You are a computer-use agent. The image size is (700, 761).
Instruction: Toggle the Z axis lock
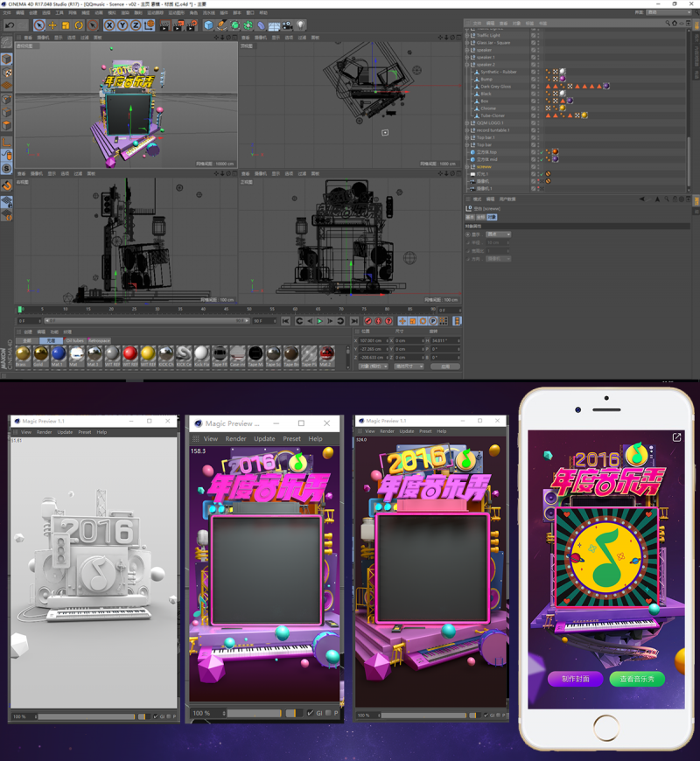coord(136,25)
